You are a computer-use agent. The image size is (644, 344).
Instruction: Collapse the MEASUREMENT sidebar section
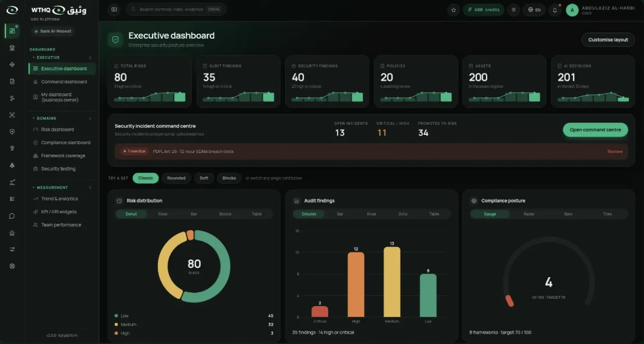[62, 187]
